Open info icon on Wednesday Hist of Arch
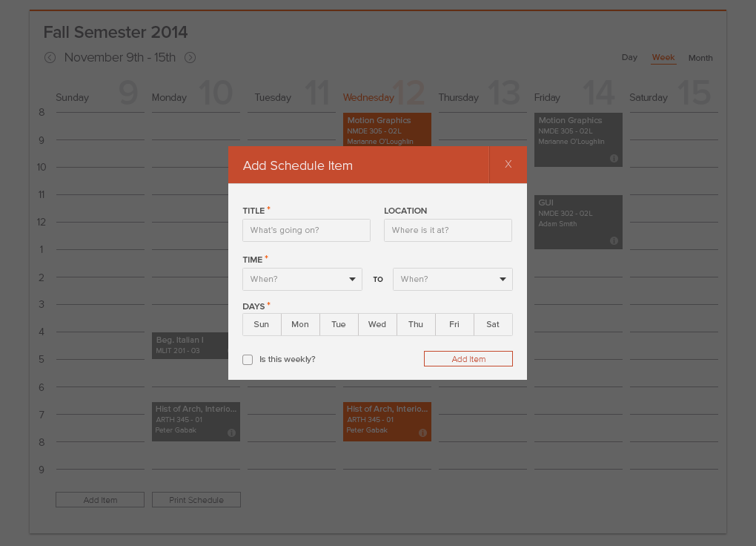Image resolution: width=756 pixels, height=546 pixels. point(422,432)
